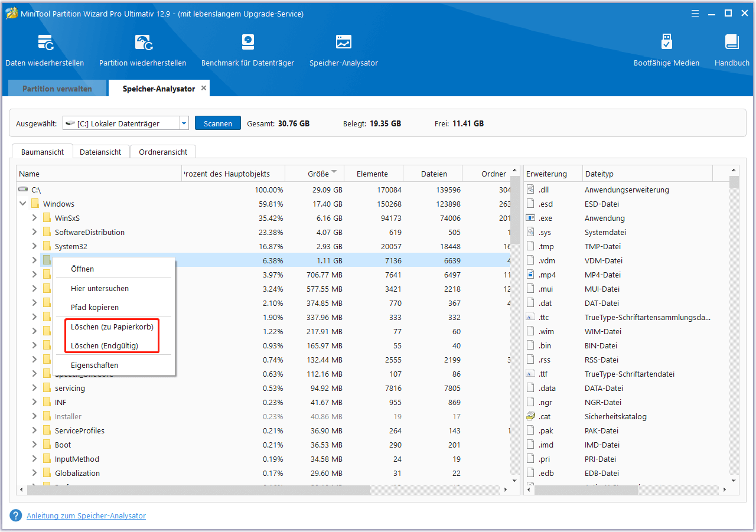Launch Partition wiederherstellen tool
This screenshot has width=756, height=532.
click(x=142, y=50)
